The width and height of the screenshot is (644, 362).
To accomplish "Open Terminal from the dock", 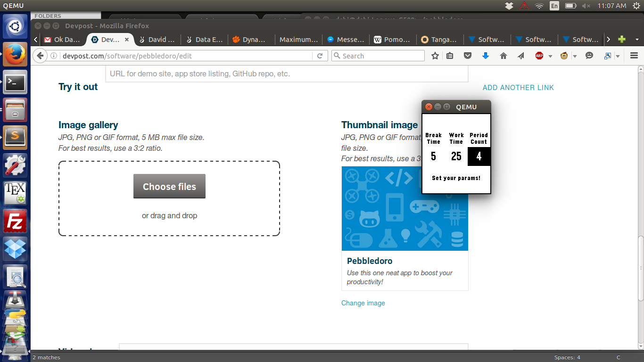I will [16, 83].
